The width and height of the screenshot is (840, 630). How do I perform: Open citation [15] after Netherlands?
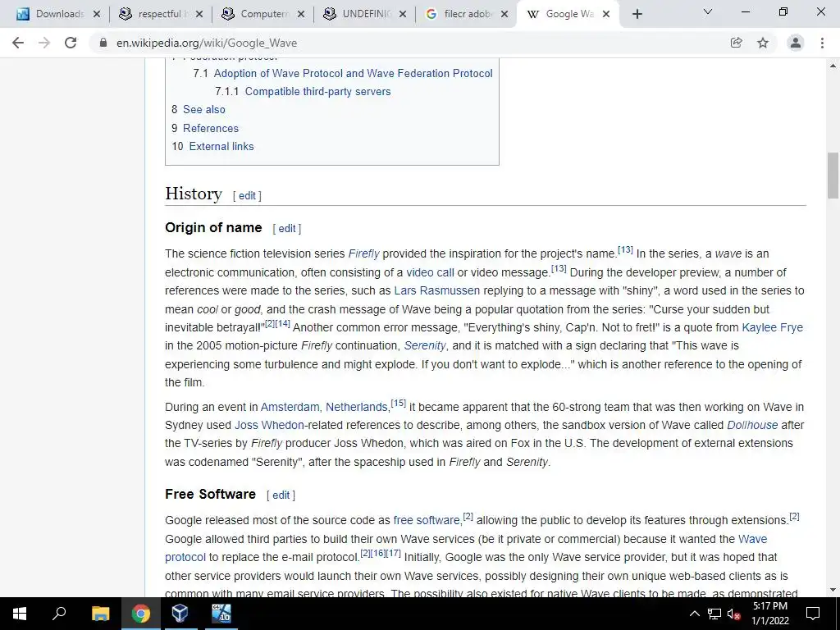pos(399,404)
